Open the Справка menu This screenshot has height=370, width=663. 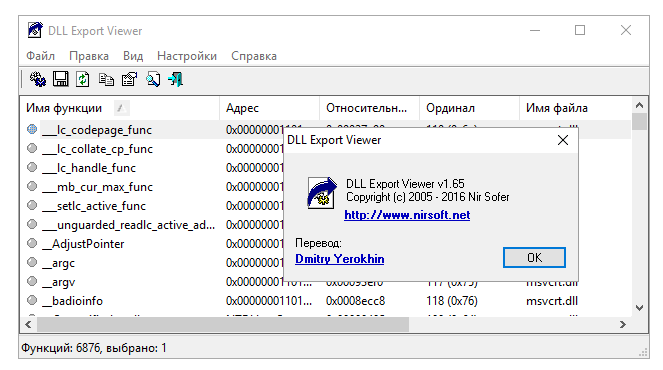pyautogui.click(x=254, y=56)
